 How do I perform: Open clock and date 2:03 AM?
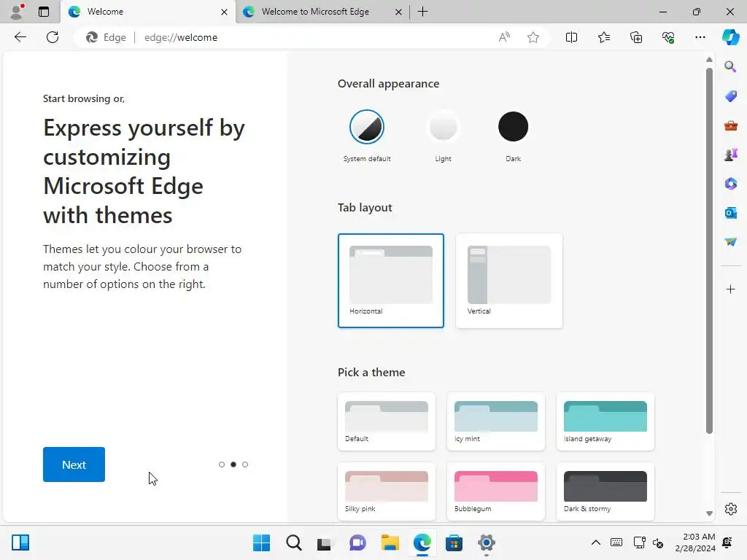pyautogui.click(x=695, y=542)
